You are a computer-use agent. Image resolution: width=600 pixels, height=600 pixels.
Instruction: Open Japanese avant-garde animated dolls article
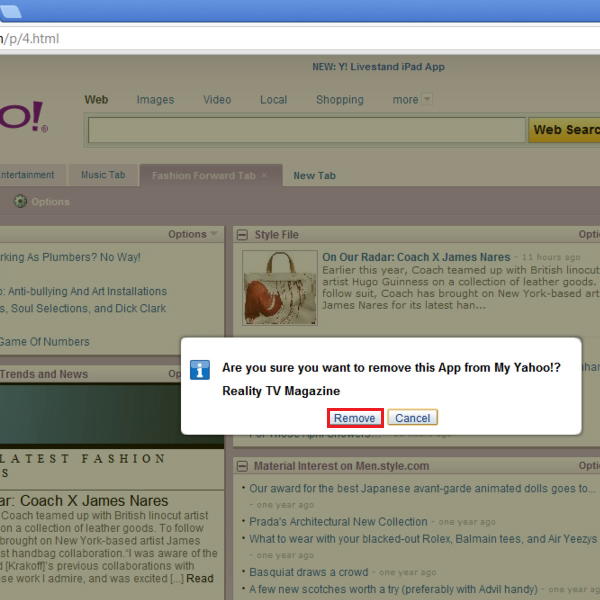(x=422, y=488)
